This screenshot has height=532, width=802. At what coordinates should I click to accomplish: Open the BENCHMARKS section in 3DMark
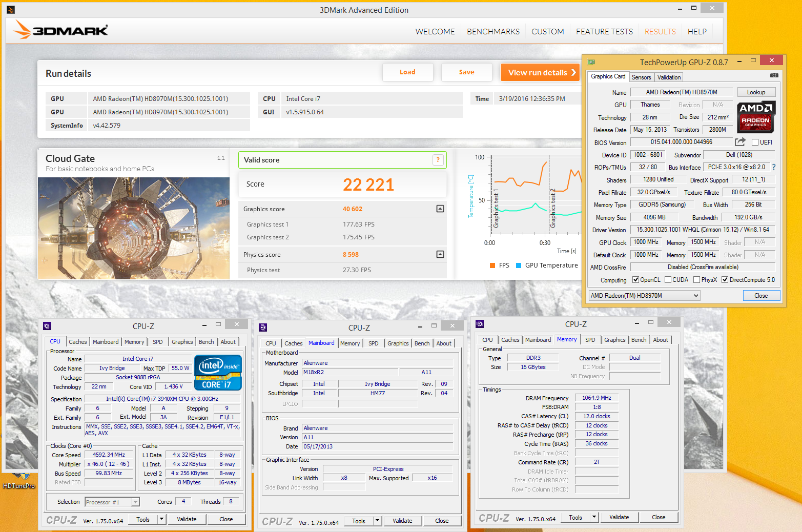tap(493, 32)
